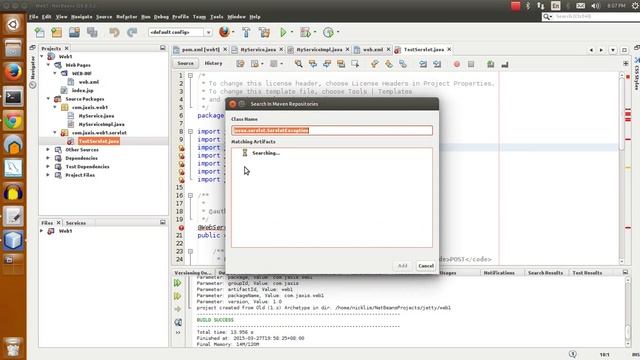Screen dimensions: 640x360
Task: Open the File menu
Action: pos(33,17)
